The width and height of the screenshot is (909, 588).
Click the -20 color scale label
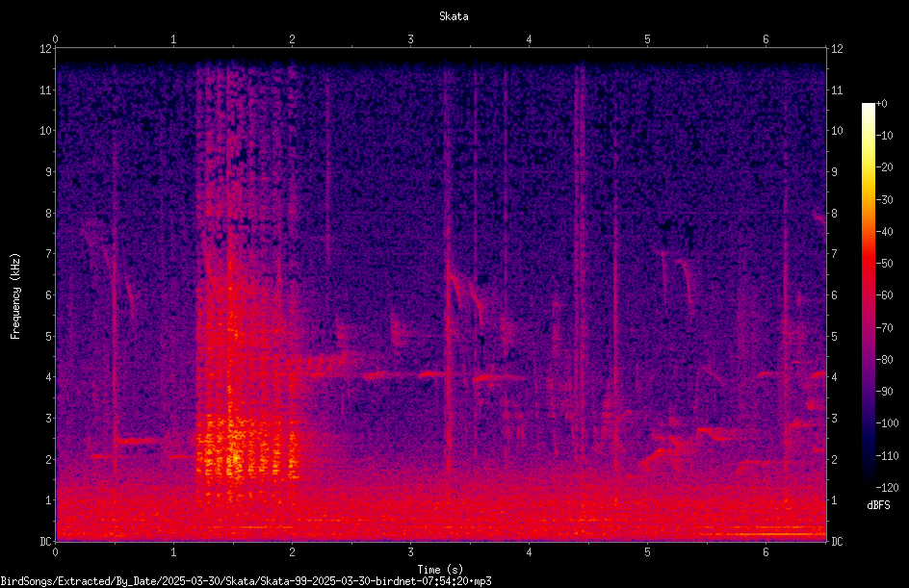click(885, 167)
